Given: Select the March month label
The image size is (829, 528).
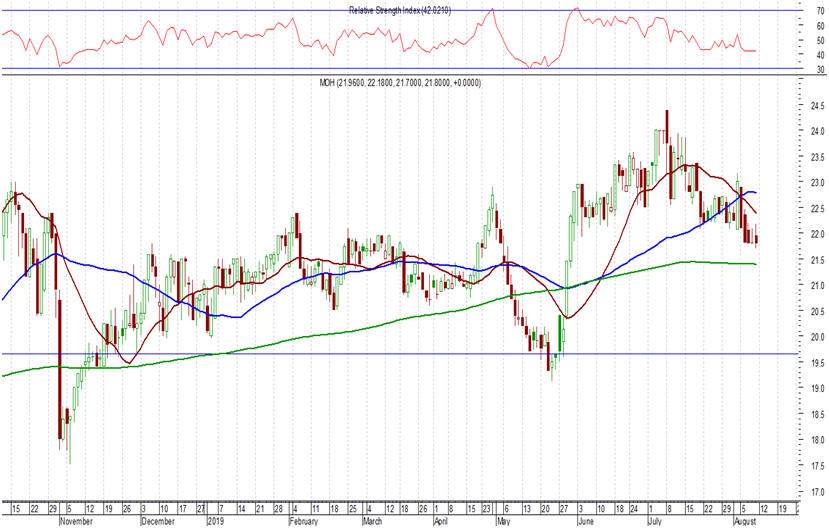Looking at the screenshot, I should point(373,522).
